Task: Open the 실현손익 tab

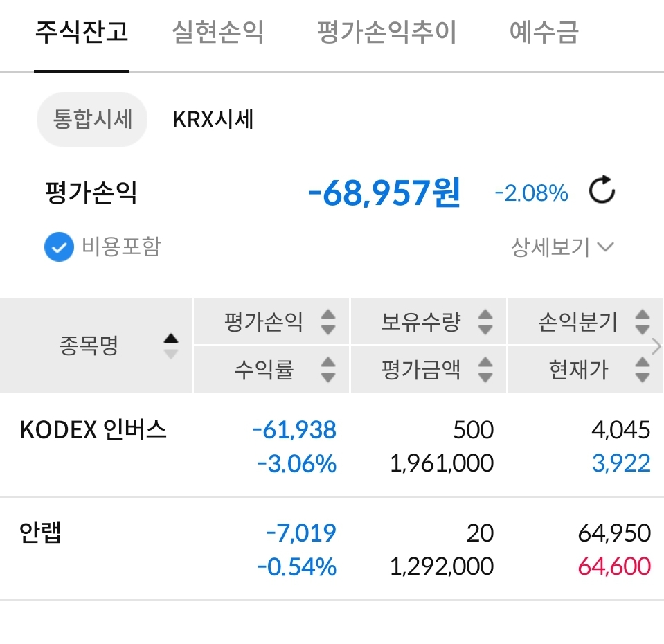Action: click(x=218, y=33)
